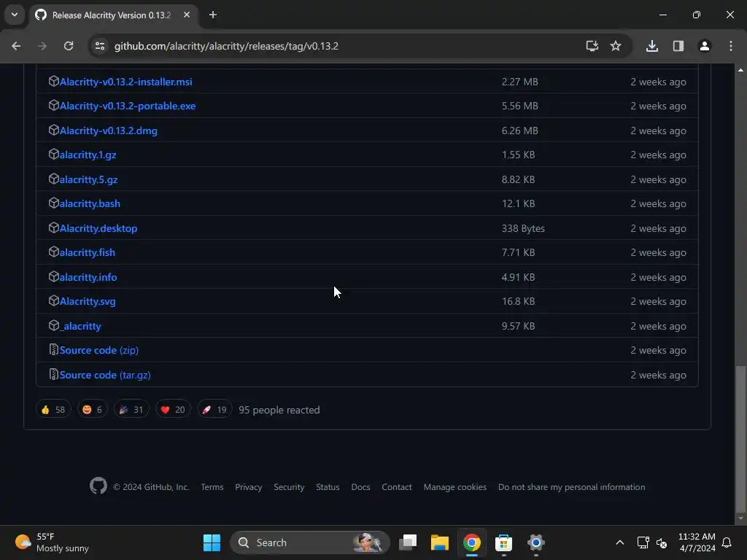Toggle party popper reaction with 31
Screen dimensions: 747x560
131,410
